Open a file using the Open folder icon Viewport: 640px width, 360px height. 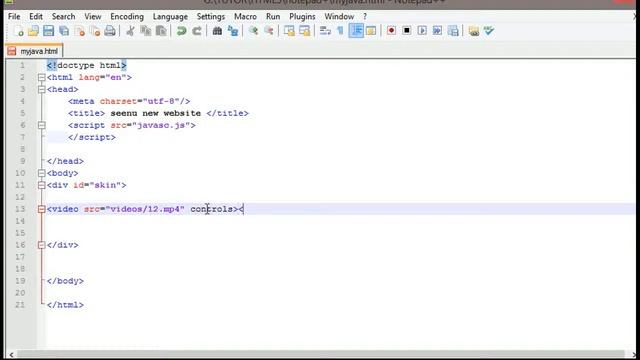[33, 31]
